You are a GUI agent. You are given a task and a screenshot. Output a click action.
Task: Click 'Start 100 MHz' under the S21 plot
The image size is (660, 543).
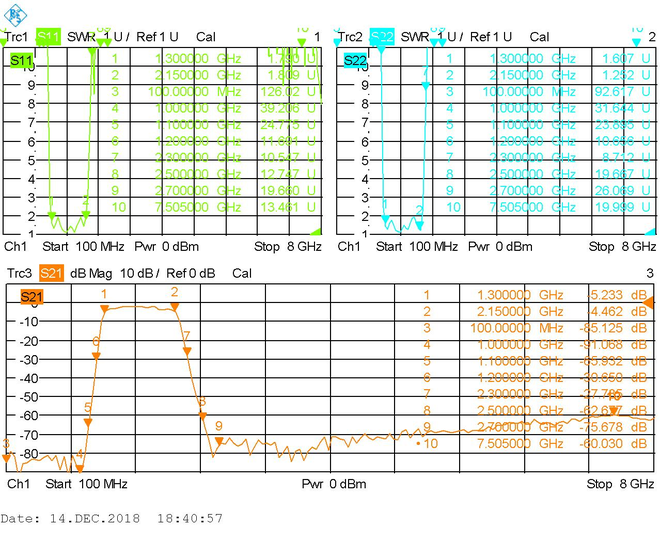pos(86,484)
